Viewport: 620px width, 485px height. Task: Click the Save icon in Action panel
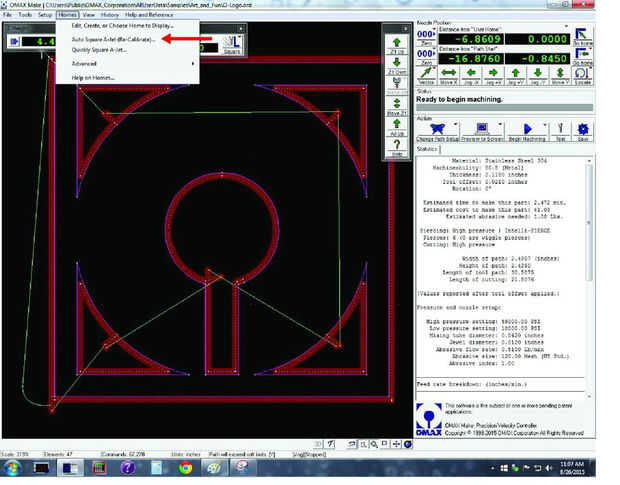click(x=583, y=130)
